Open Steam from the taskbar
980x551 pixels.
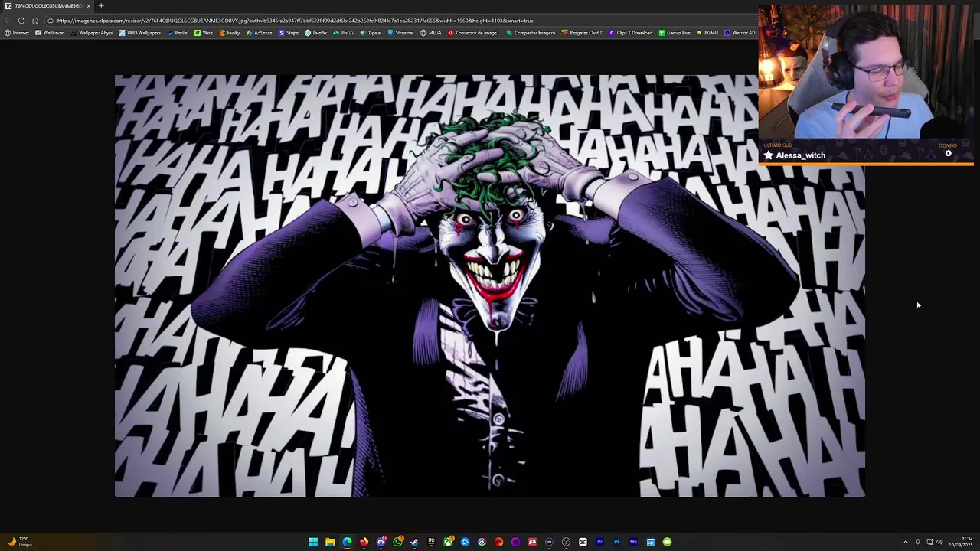(414, 542)
